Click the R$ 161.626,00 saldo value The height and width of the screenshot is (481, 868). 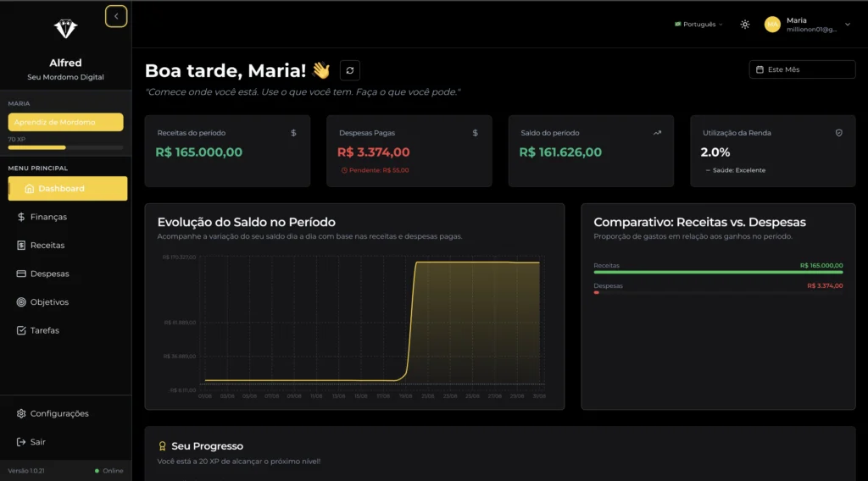[560, 152]
